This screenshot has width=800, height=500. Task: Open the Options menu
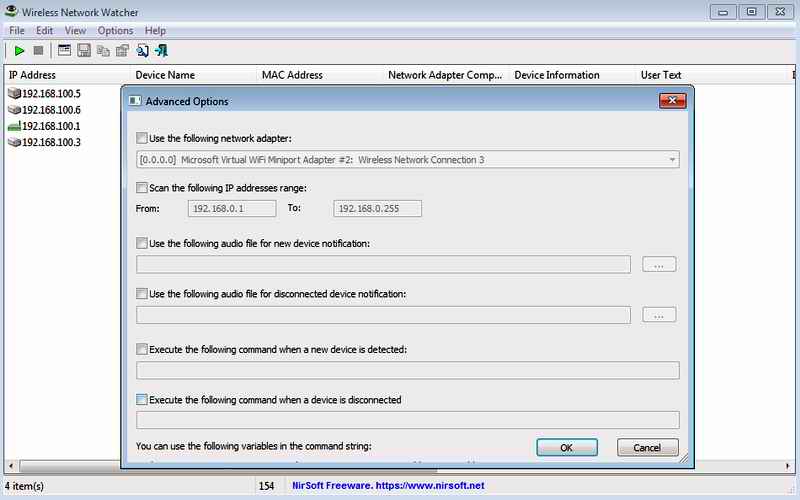pyautogui.click(x=115, y=31)
